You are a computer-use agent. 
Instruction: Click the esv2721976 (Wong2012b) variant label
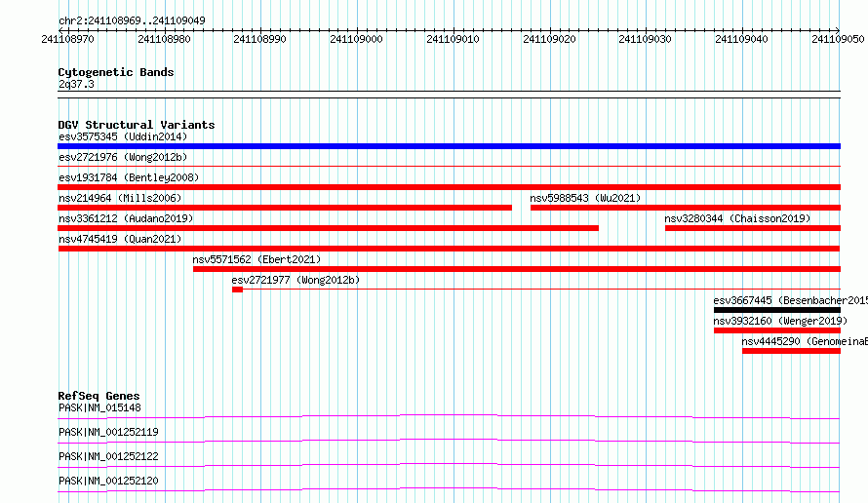(x=123, y=157)
